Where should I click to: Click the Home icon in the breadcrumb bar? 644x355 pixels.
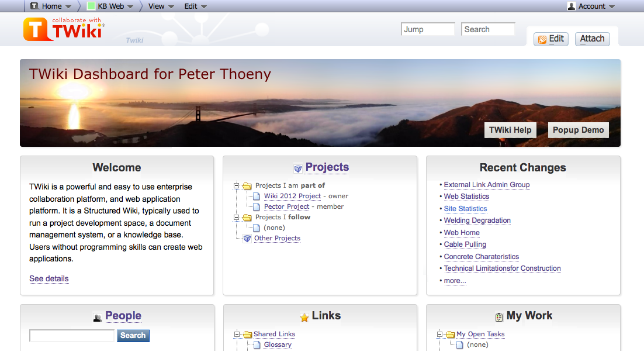click(x=34, y=6)
